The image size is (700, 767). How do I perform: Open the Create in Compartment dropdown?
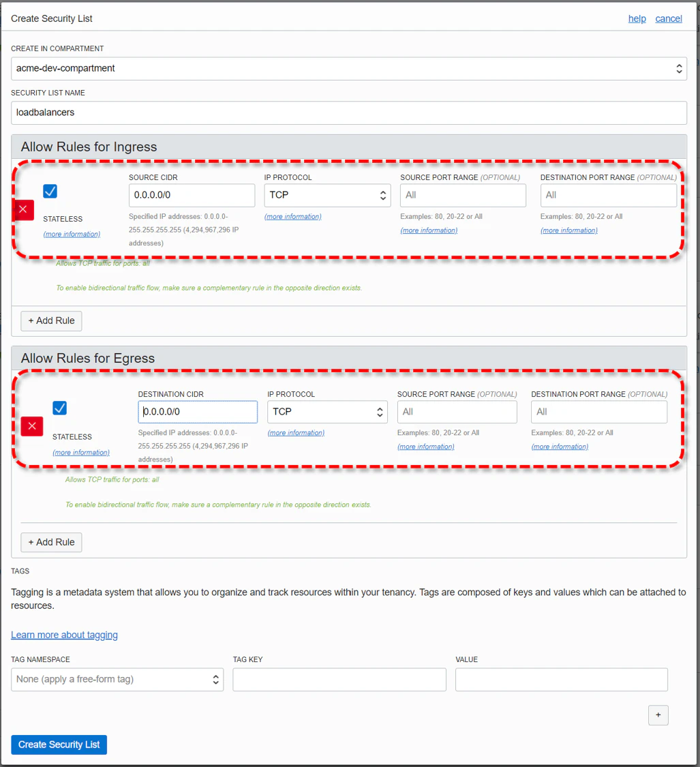(x=349, y=68)
